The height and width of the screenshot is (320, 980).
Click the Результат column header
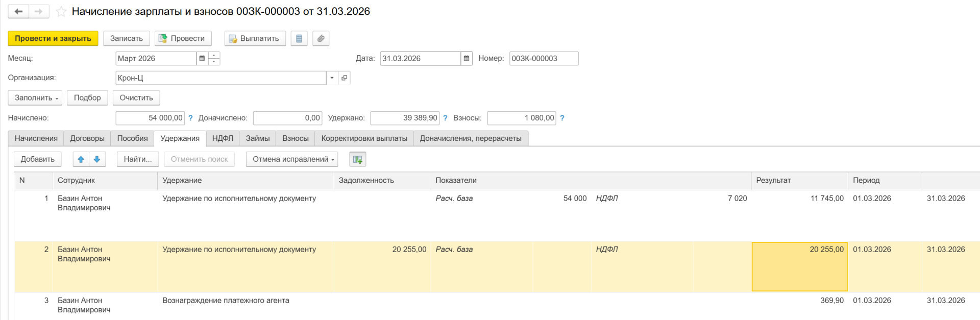point(800,181)
